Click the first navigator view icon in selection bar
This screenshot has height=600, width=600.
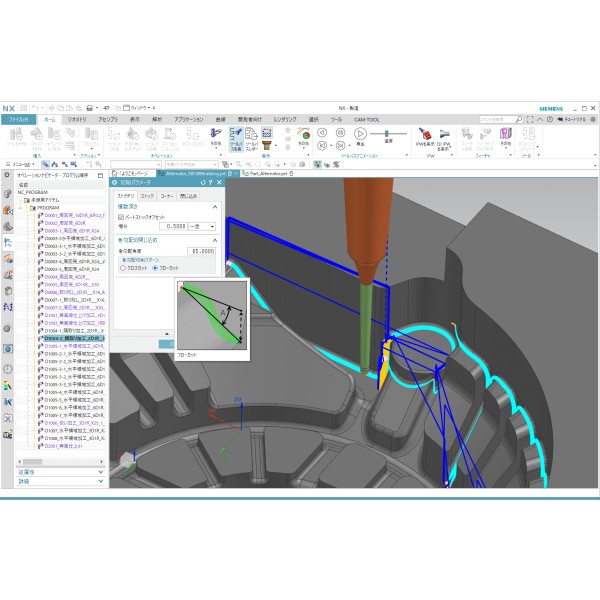(45, 165)
